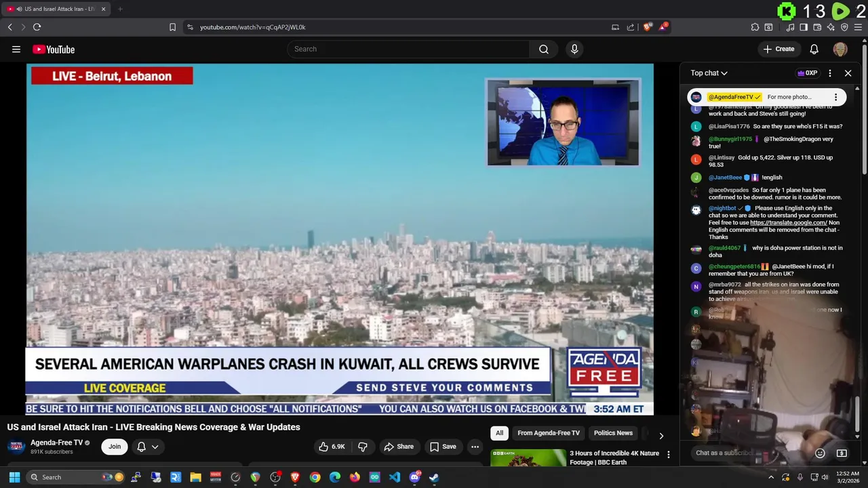Select the Politics News chip
Image resolution: width=868 pixels, height=488 pixels.
[x=613, y=433]
